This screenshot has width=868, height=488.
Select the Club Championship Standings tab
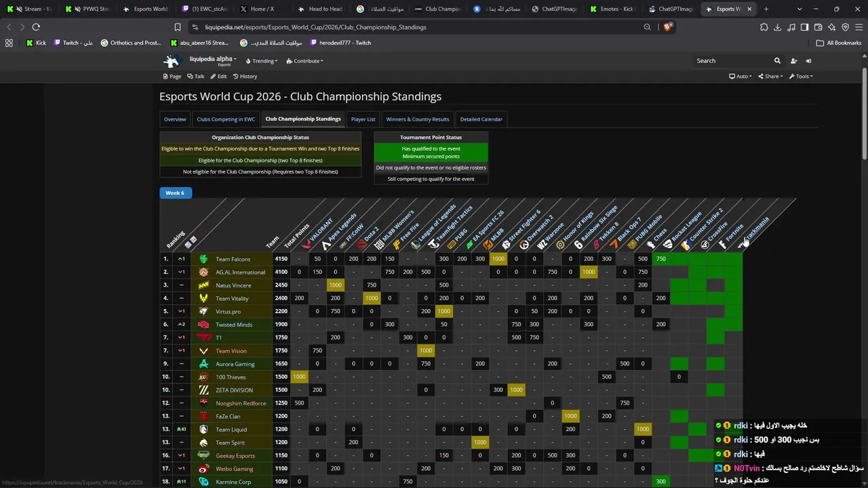click(x=303, y=119)
